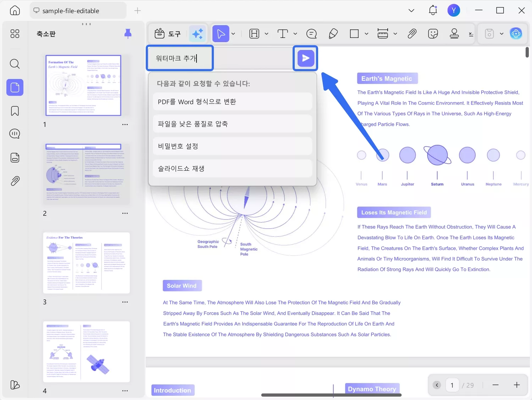Select page 4 thumbnail
This screenshot has height=400, width=532.
pyautogui.click(x=87, y=352)
